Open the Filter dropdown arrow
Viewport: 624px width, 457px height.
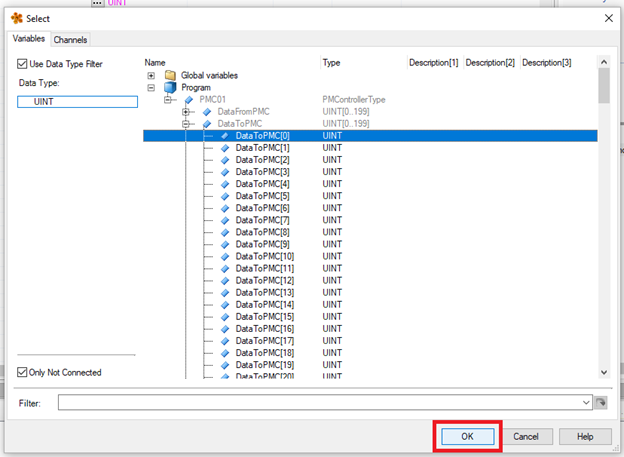coord(586,402)
